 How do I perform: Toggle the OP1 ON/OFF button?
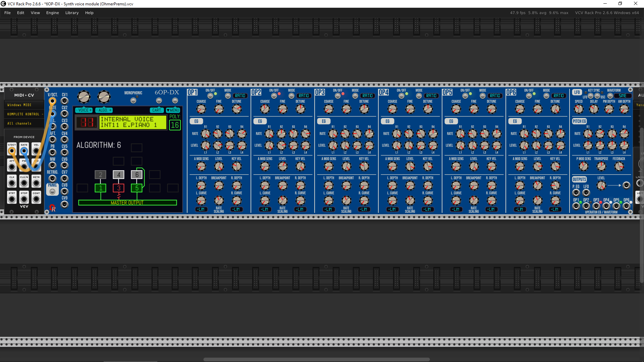click(210, 96)
